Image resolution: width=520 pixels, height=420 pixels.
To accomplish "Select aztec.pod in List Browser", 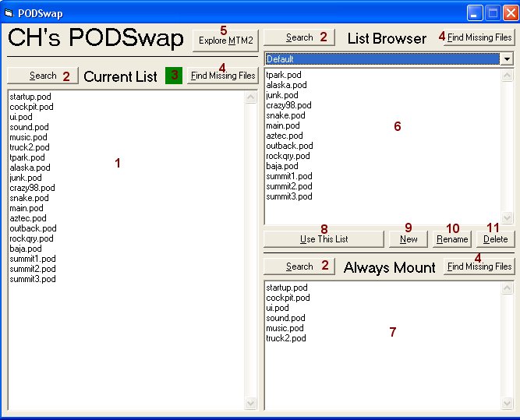I will click(285, 136).
